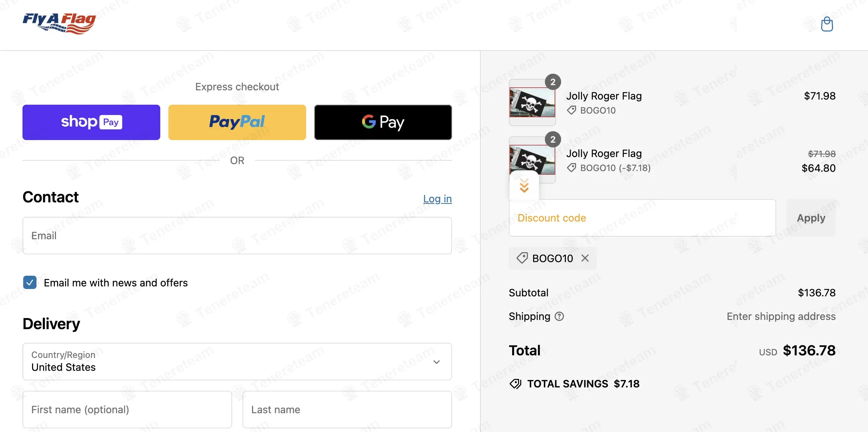Focus the Email input field
This screenshot has width=868, height=432.
coord(237,236)
